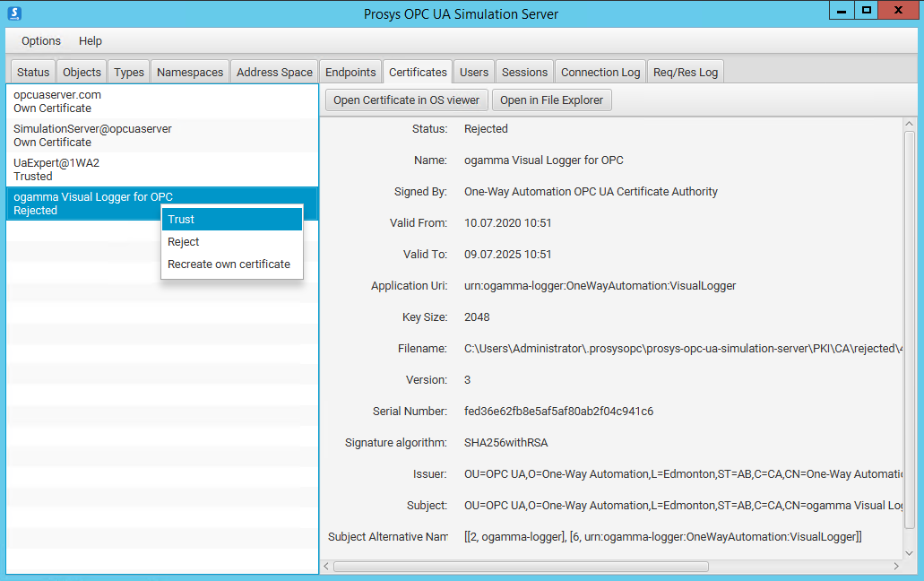Click the vertical scrollbar thumb in details panel
The image size is (924, 581).
pyautogui.click(x=910, y=330)
